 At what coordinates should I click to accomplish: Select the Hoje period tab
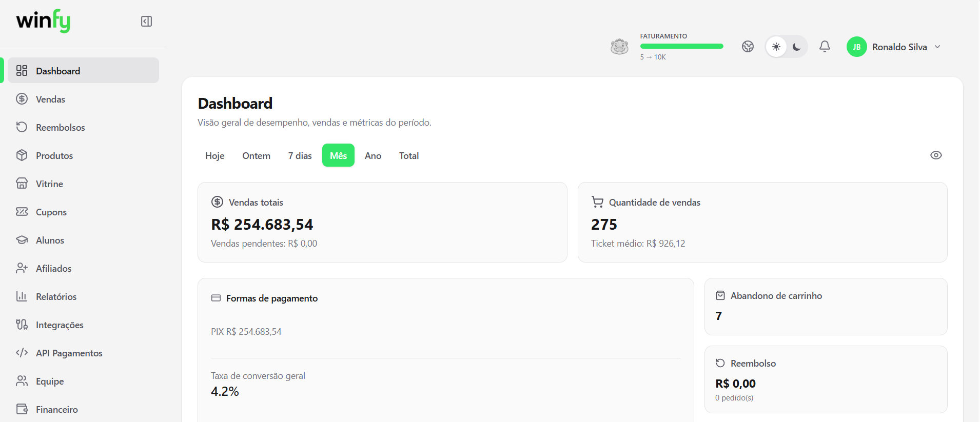(x=215, y=155)
